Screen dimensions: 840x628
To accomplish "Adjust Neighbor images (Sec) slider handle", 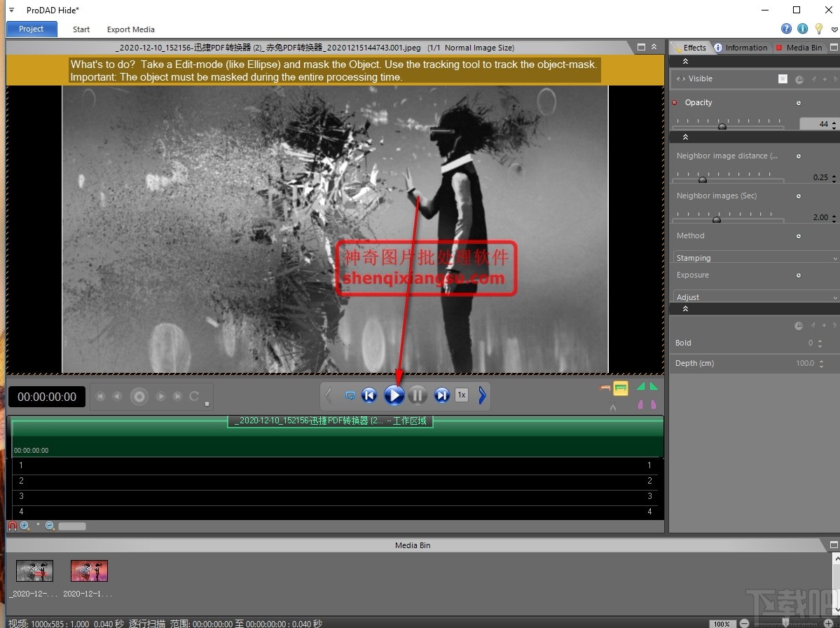I will [x=717, y=219].
